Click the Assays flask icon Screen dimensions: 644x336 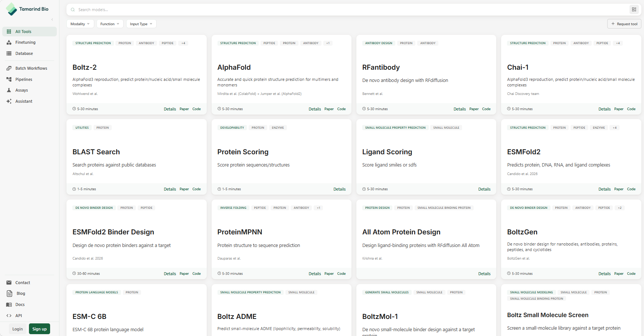point(9,90)
